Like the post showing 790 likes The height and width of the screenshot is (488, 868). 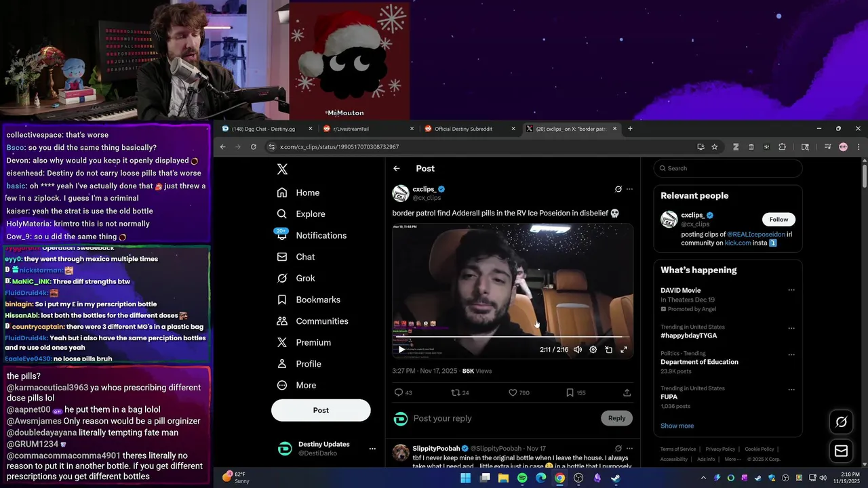[x=513, y=392]
